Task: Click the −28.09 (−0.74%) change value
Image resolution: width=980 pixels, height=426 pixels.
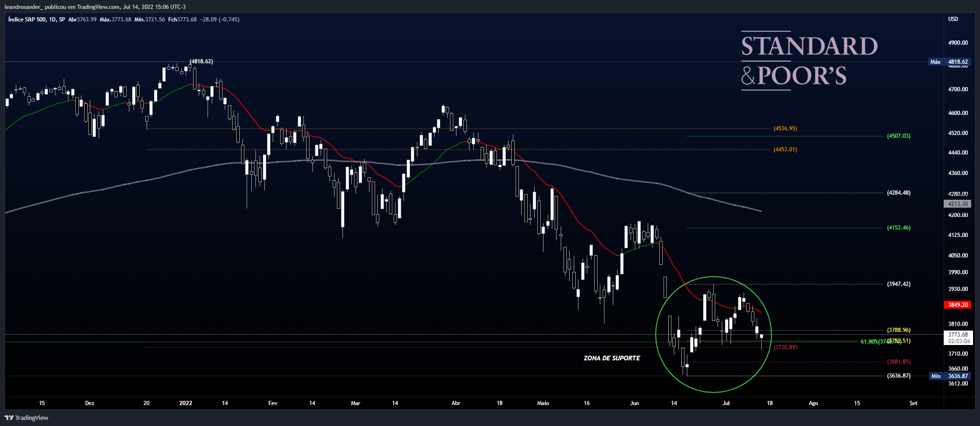Action: (220, 20)
